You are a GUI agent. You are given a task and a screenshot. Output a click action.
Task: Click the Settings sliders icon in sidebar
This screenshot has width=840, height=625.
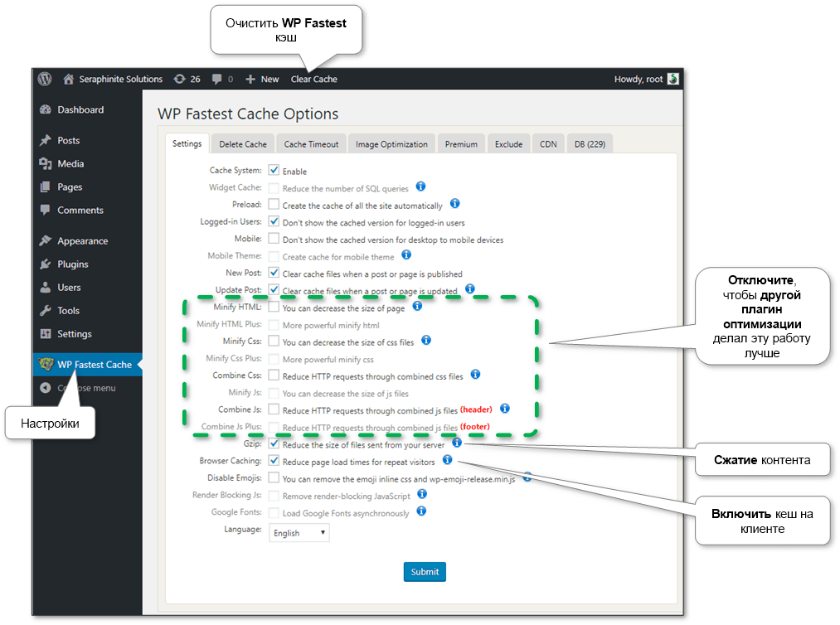pyautogui.click(x=46, y=334)
